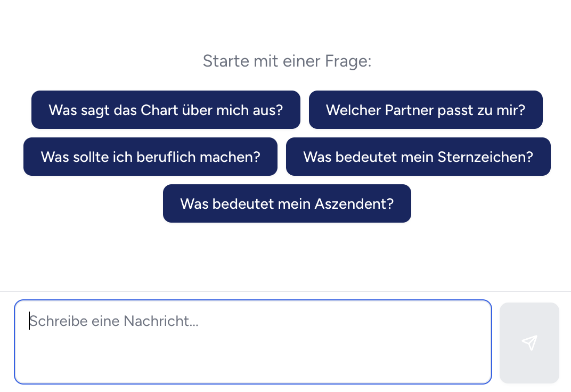Place cursor in the Nachricht textarea
This screenshot has width=571, height=392.
click(x=252, y=342)
